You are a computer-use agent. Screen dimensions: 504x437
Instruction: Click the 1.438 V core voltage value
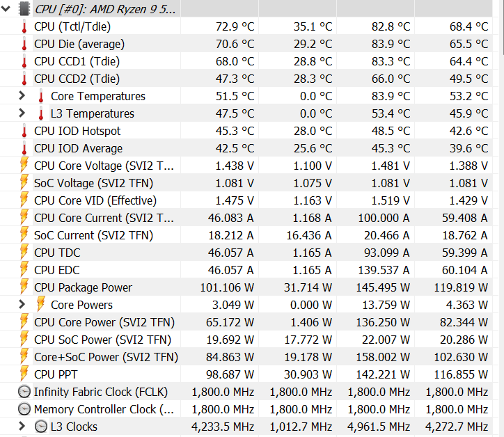click(x=235, y=166)
